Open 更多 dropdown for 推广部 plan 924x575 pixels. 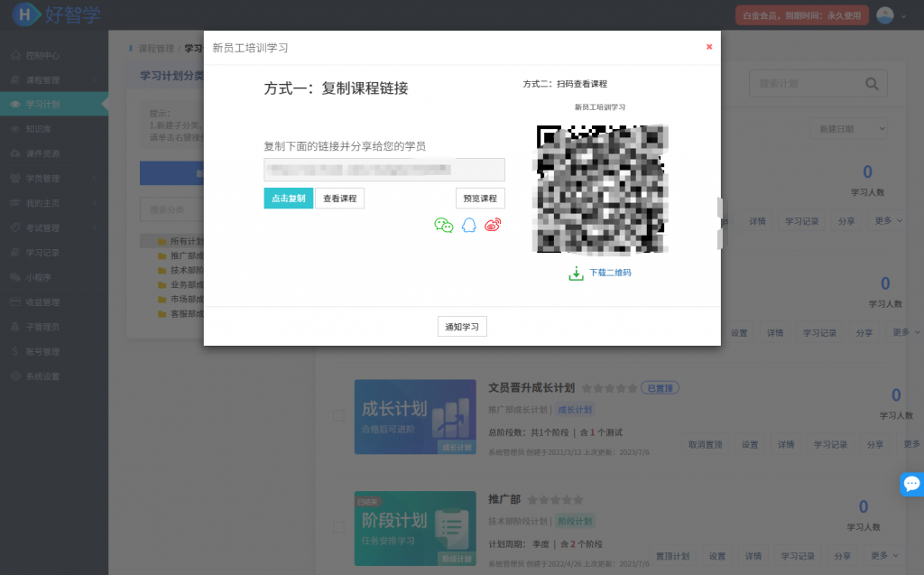[x=883, y=555]
